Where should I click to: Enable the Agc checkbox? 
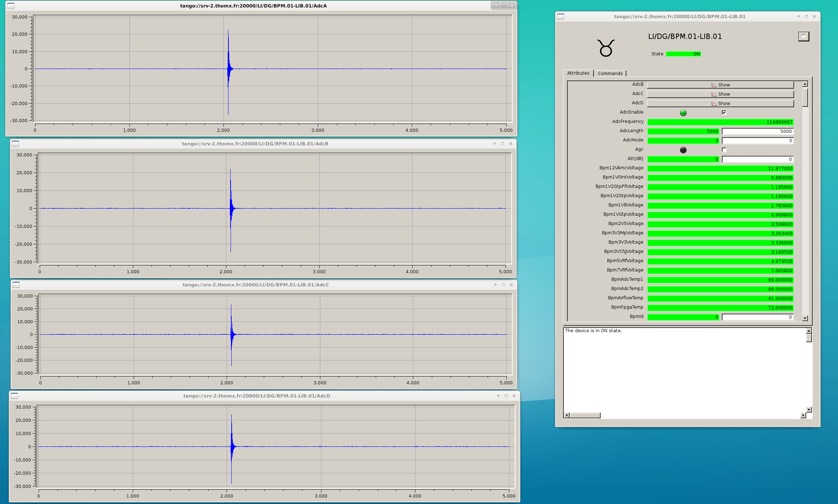pyautogui.click(x=724, y=150)
